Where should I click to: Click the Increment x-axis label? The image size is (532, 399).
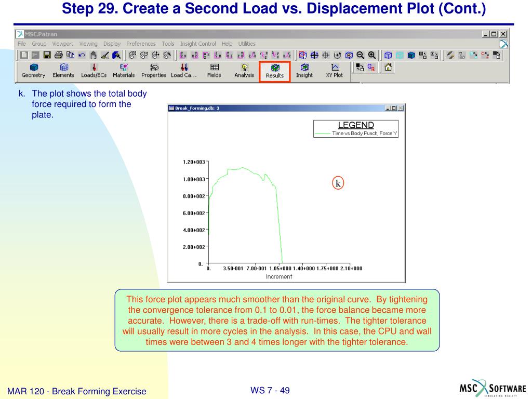point(279,276)
